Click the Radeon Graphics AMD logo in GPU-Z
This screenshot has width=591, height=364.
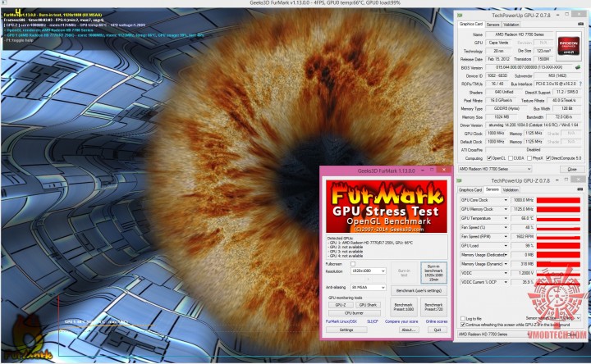569,46
